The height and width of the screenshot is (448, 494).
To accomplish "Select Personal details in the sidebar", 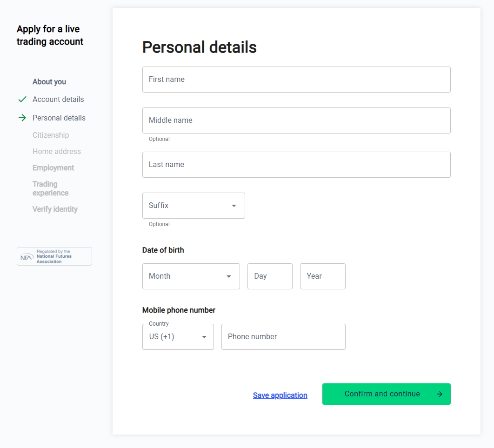I will click(x=59, y=118).
